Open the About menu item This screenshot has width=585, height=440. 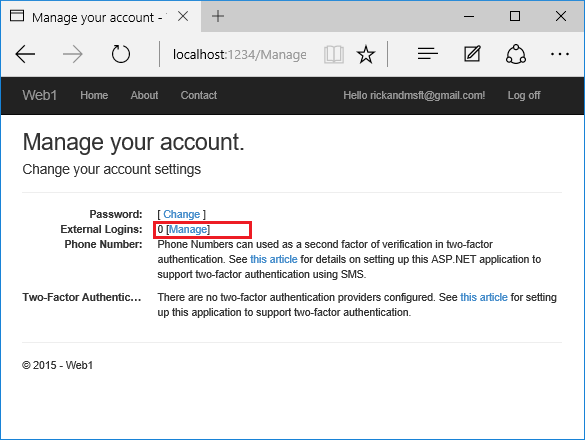144,95
